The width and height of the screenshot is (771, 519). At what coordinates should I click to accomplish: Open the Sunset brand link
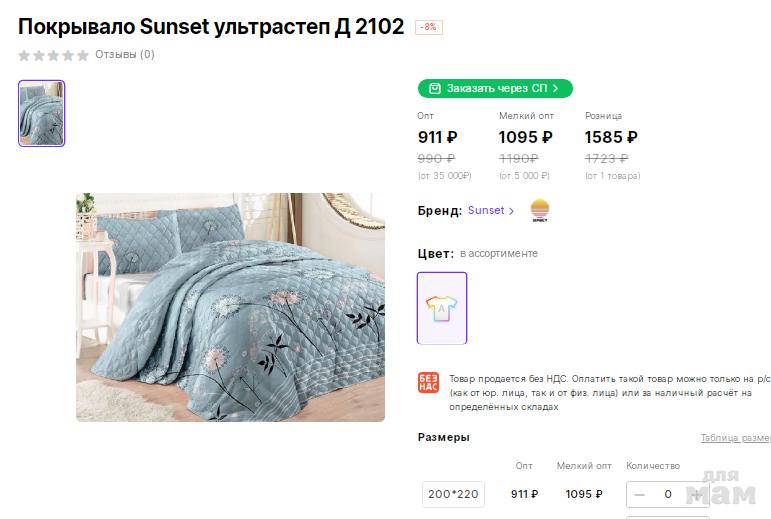click(486, 211)
